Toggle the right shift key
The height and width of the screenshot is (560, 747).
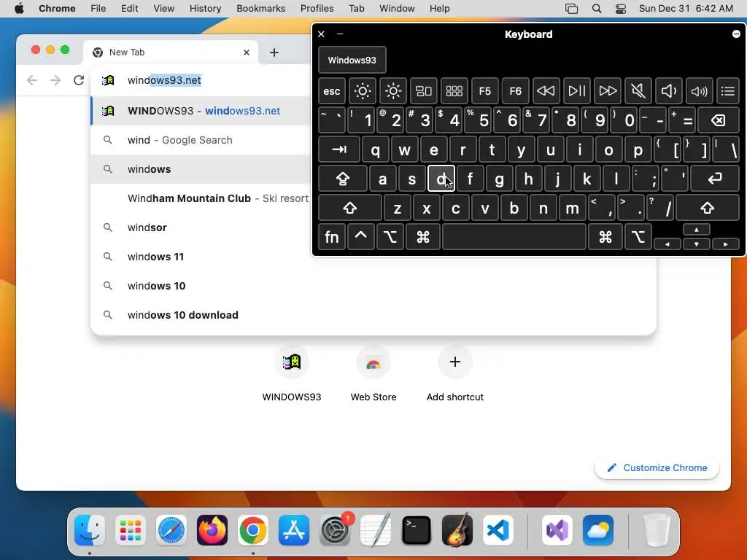coord(707,208)
